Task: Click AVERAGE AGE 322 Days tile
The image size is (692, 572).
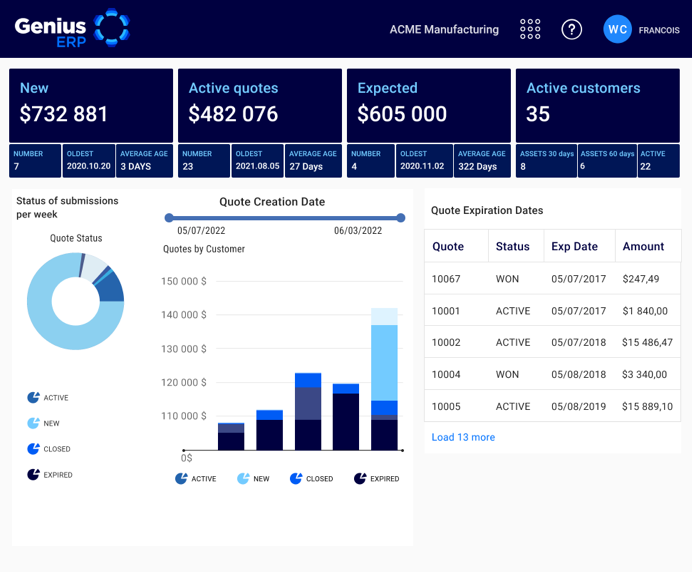Action: 482,161
